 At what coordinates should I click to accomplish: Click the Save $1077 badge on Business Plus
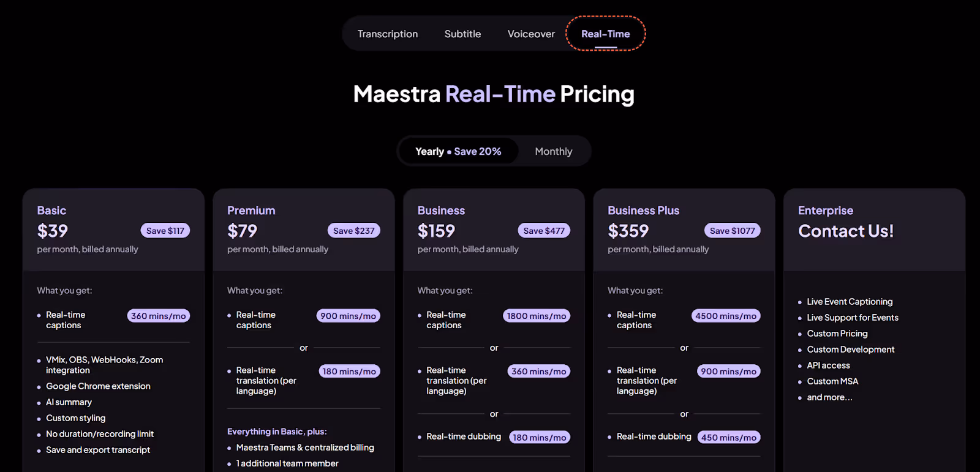733,230
